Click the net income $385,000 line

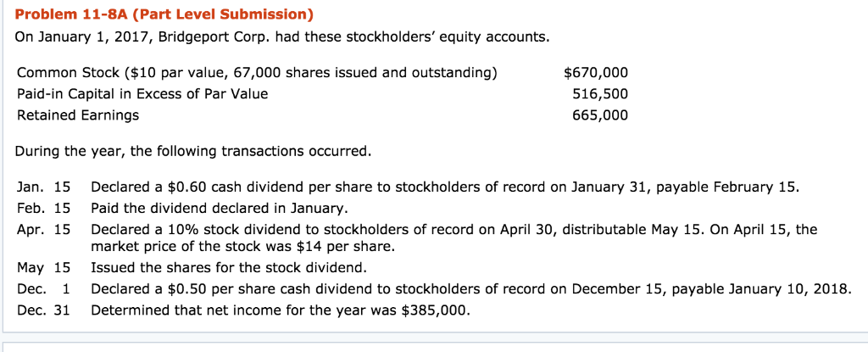[x=280, y=310]
